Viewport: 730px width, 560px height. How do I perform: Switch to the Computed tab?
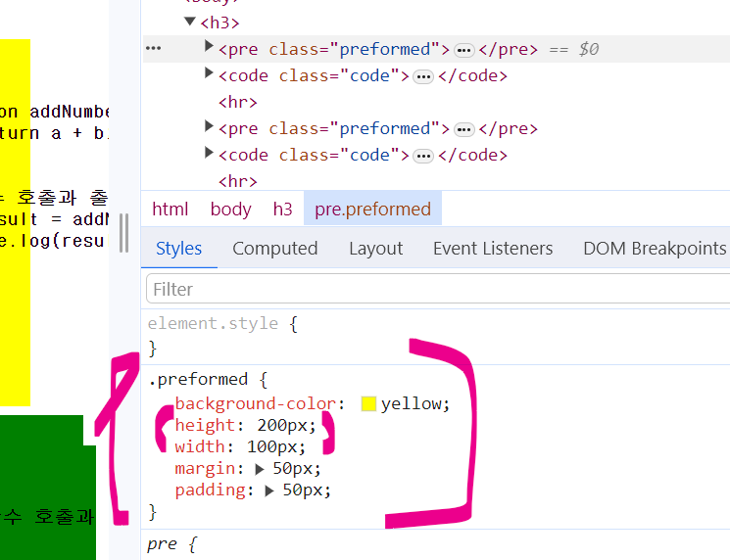pos(275,249)
